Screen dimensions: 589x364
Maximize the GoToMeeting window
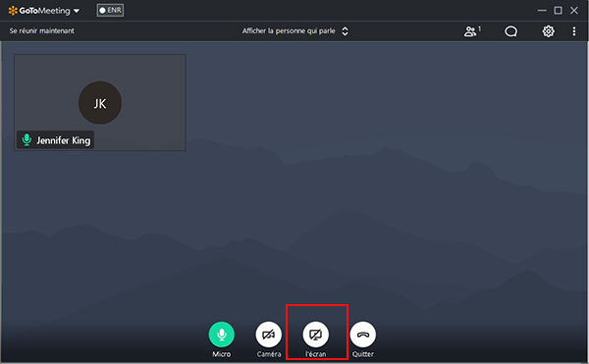[559, 11]
